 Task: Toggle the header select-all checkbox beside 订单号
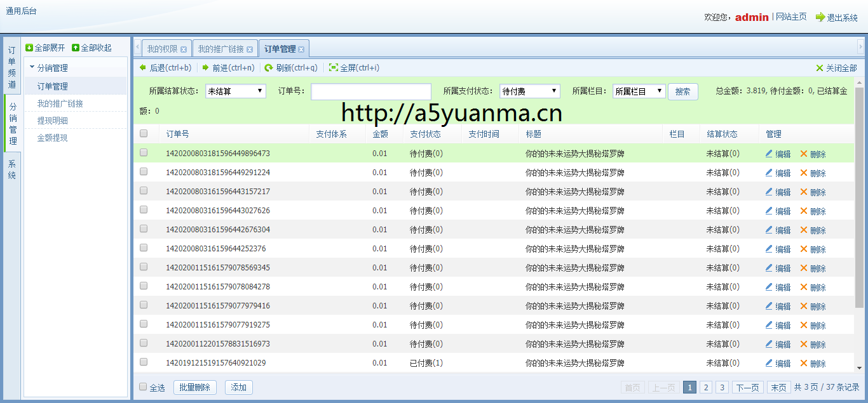tap(144, 133)
